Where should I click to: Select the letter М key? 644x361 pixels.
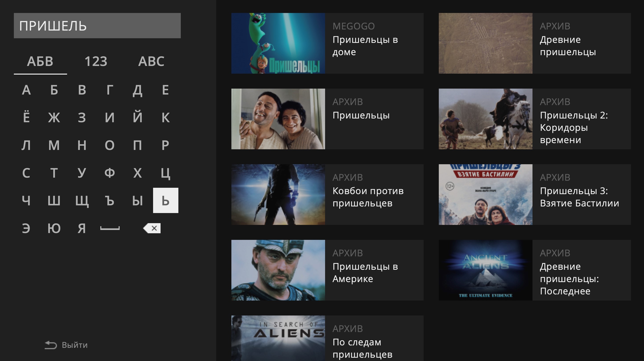[54, 145]
